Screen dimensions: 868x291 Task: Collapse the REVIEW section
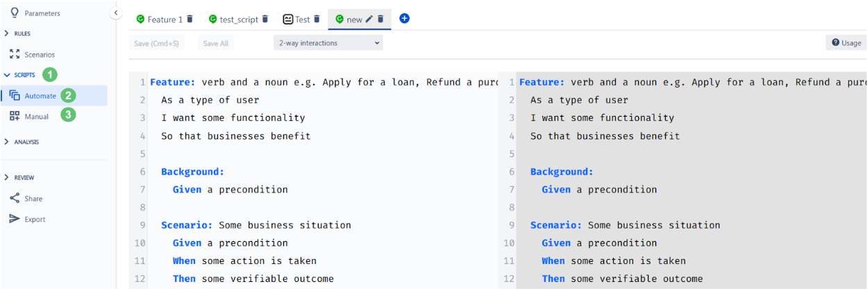tap(19, 178)
